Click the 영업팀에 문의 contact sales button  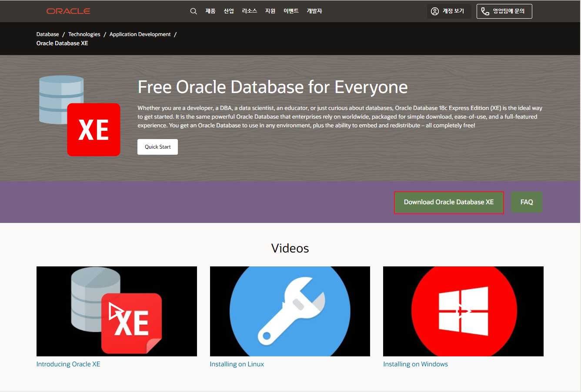click(504, 11)
